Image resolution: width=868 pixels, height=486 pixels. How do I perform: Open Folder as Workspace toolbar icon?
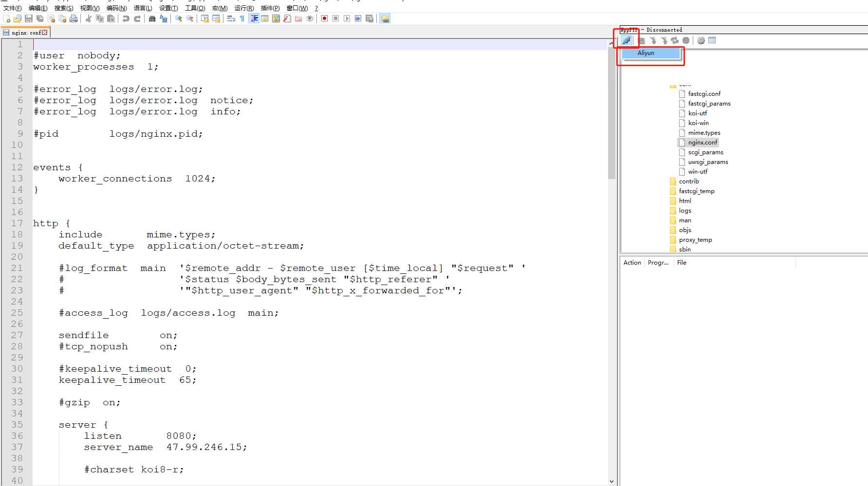[298, 18]
